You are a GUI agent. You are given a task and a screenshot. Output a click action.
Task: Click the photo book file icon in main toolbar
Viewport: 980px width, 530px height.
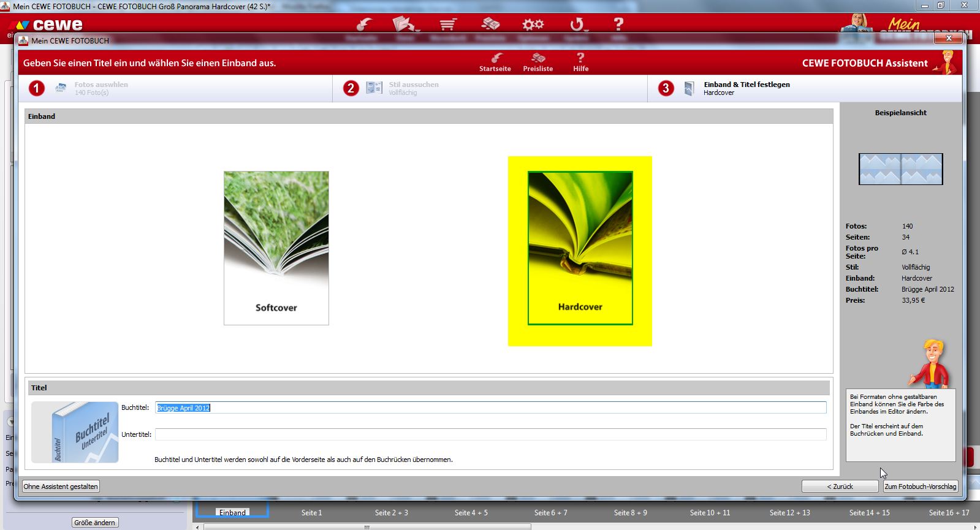[405, 25]
